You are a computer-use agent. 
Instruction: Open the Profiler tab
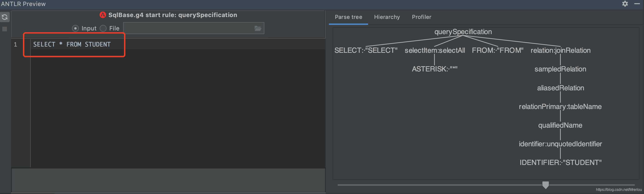tap(421, 17)
